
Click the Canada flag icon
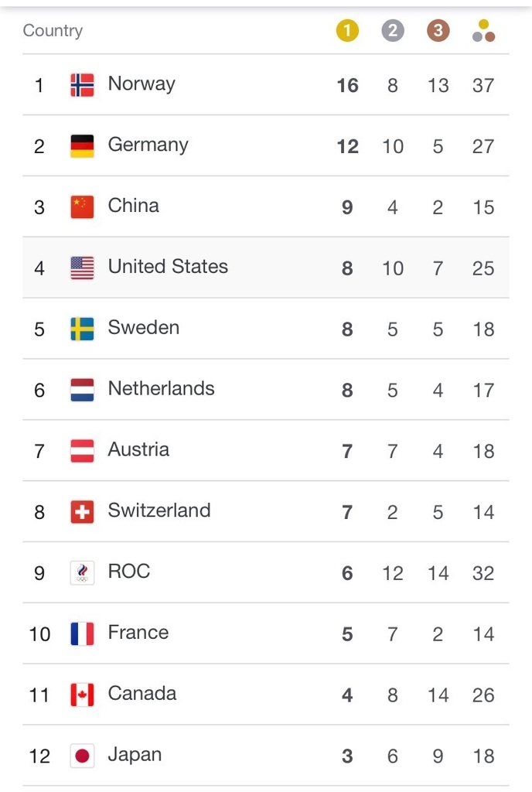coord(82,695)
